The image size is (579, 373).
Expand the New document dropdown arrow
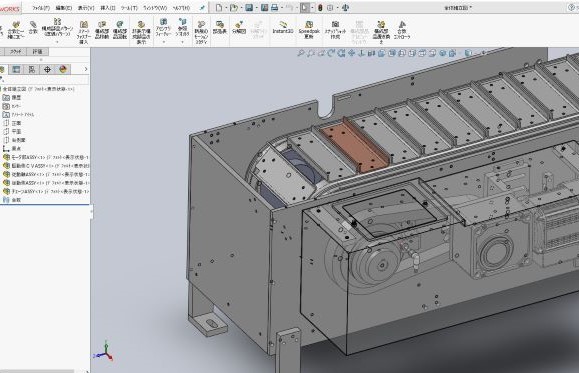click(226, 8)
